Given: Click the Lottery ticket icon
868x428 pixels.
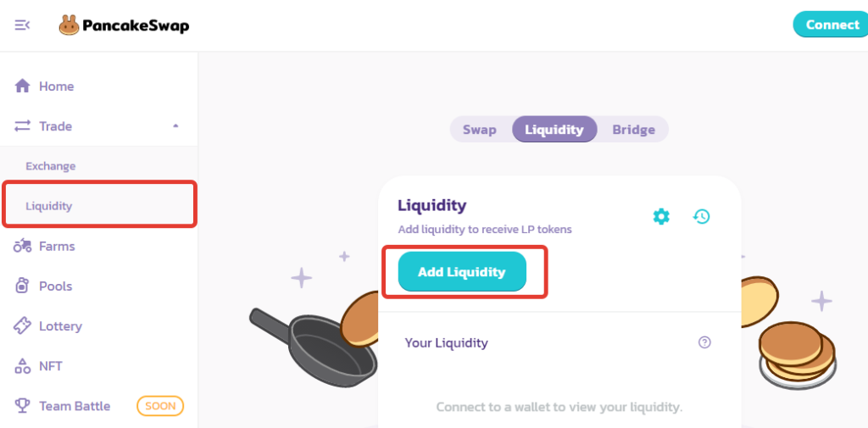Looking at the screenshot, I should 23,326.
